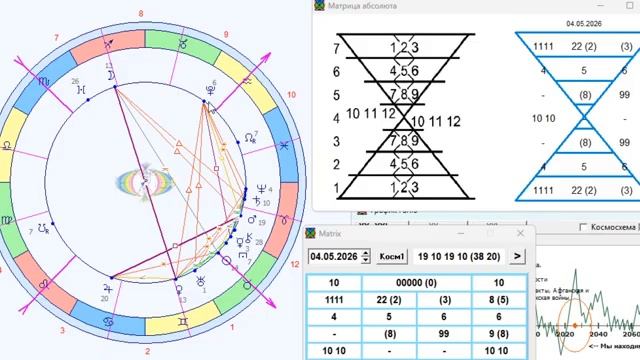Viewport: 640px width, 360px height.
Task: Minimize the Matrix window
Action: (461, 233)
